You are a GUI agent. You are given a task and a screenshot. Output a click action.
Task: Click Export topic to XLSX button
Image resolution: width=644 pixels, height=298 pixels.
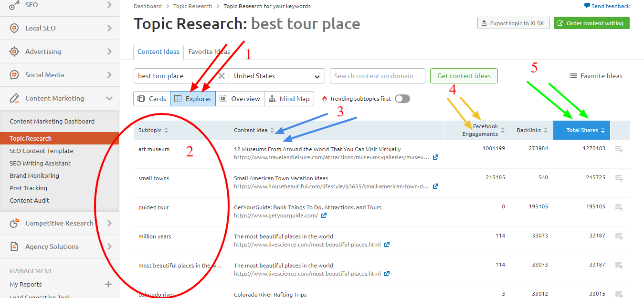point(514,23)
